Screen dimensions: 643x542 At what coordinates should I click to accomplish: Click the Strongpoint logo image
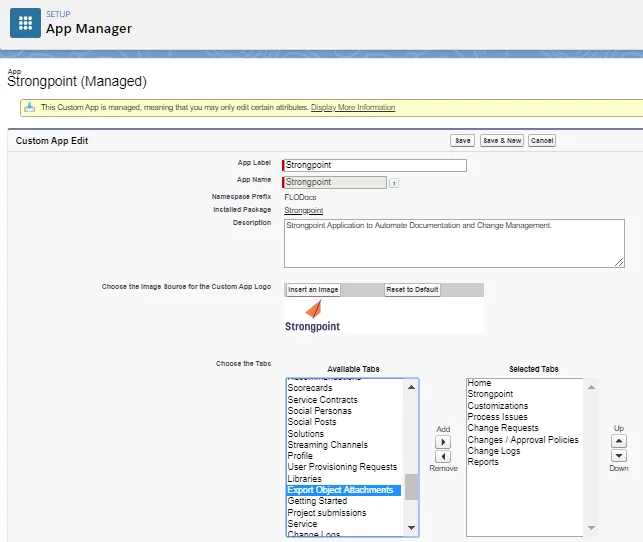coord(312,316)
